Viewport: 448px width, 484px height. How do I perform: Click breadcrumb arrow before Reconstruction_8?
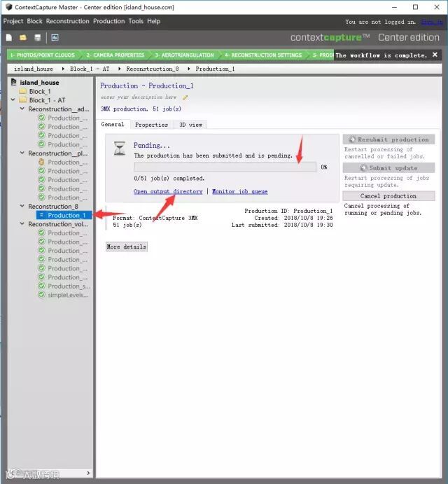(x=119, y=69)
